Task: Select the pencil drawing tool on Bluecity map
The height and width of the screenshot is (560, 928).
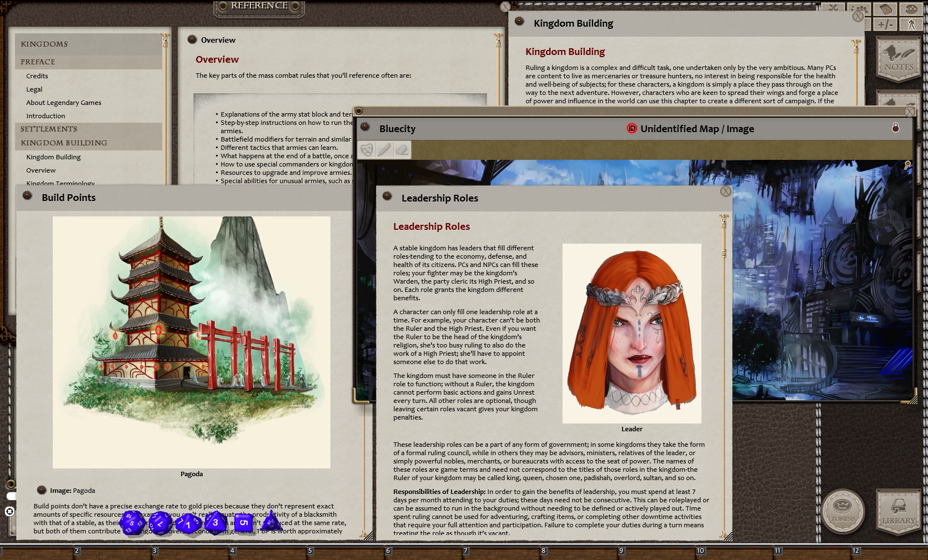Action: tap(384, 150)
